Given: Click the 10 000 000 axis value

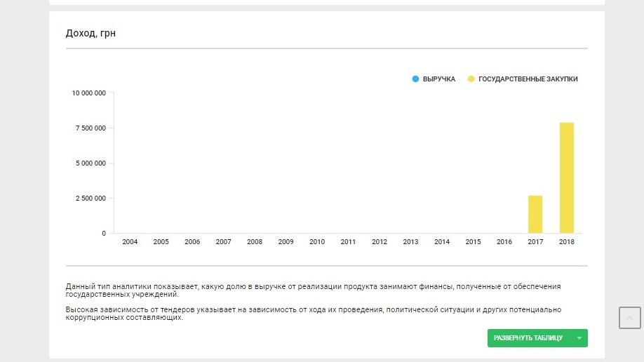Looking at the screenshot, I should coord(89,93).
